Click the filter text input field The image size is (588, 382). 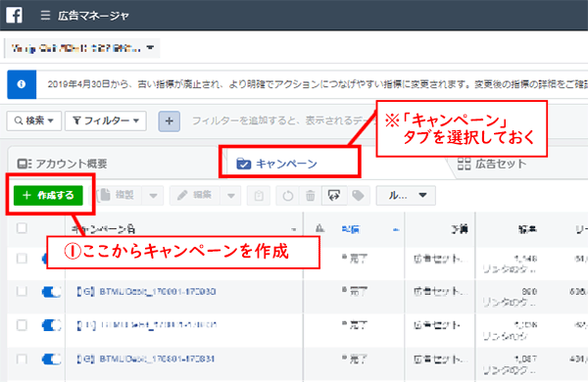click(x=283, y=120)
